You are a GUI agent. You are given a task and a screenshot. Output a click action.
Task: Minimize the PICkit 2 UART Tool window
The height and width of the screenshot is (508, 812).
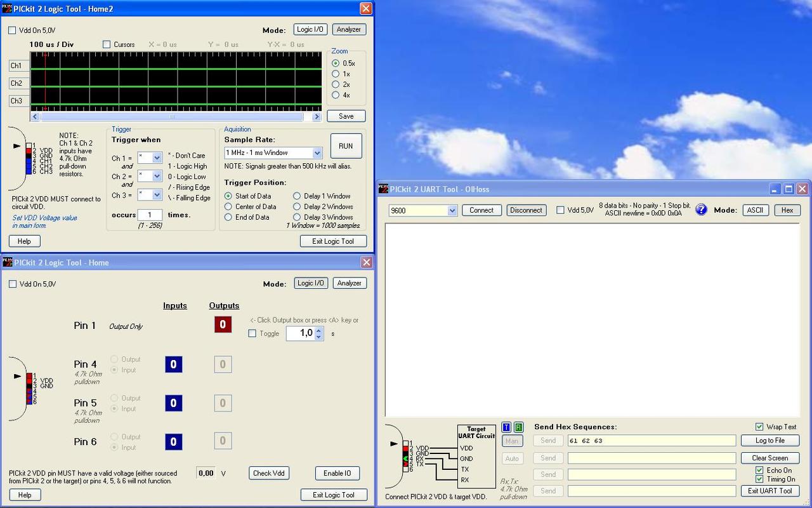point(775,189)
